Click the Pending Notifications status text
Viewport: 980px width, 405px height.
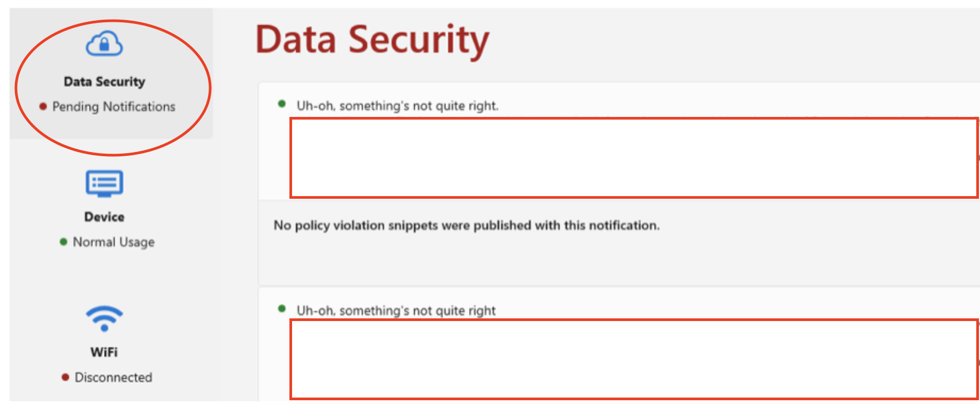tap(113, 107)
